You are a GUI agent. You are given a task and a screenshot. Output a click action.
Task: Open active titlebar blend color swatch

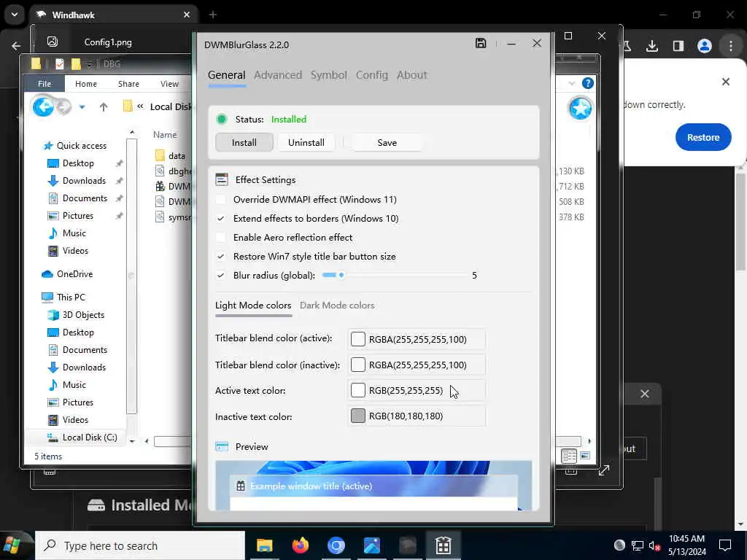(x=357, y=339)
